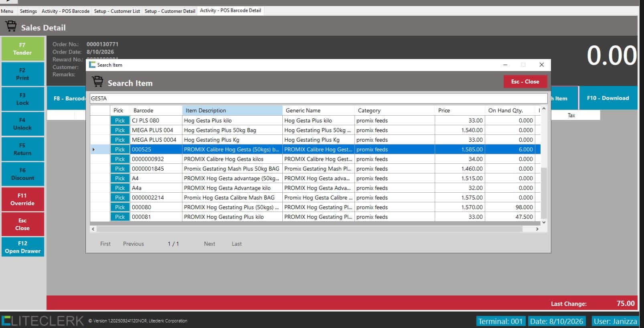The width and height of the screenshot is (644, 328).
Task: Minimize the Search Item window
Action: 505,65
